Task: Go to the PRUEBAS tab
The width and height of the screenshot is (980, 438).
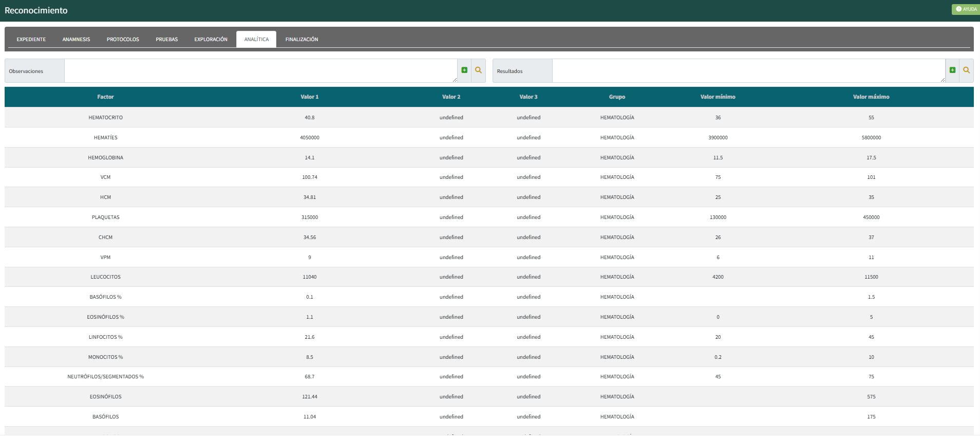Action: (167, 40)
